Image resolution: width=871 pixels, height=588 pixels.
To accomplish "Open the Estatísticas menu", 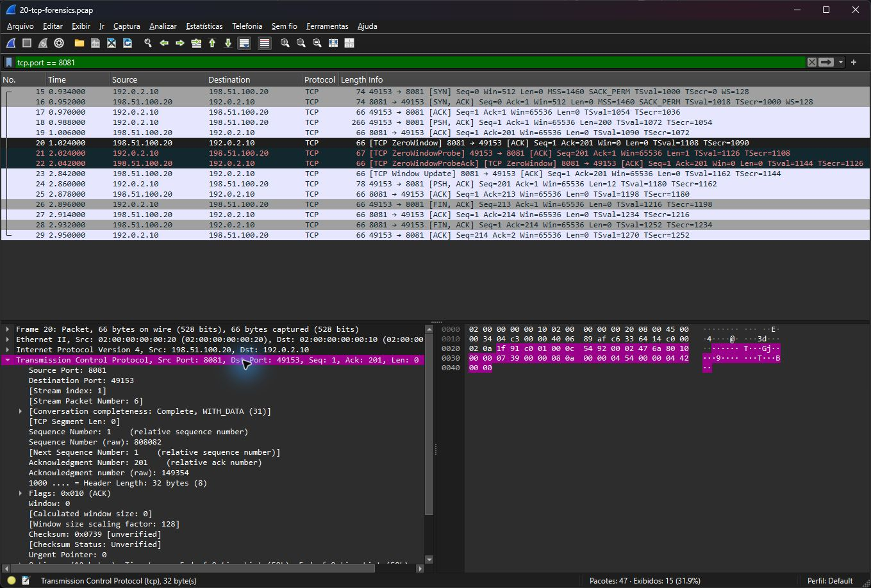I will 204,26.
